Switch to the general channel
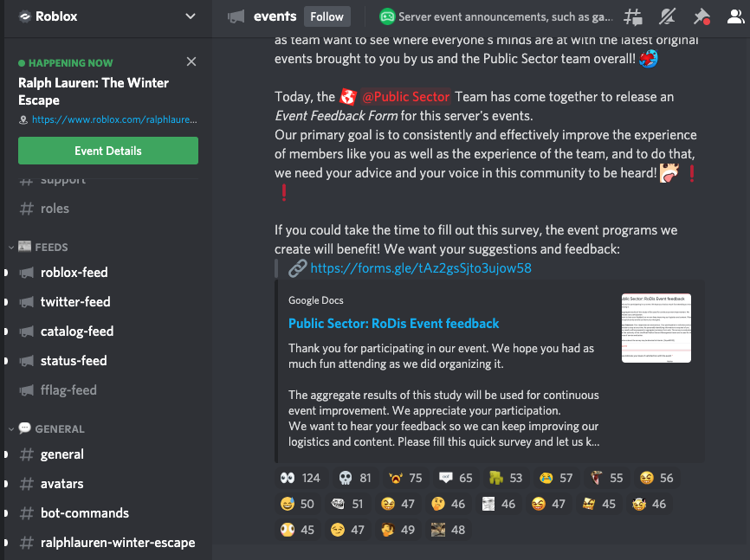The image size is (750, 560). [61, 454]
